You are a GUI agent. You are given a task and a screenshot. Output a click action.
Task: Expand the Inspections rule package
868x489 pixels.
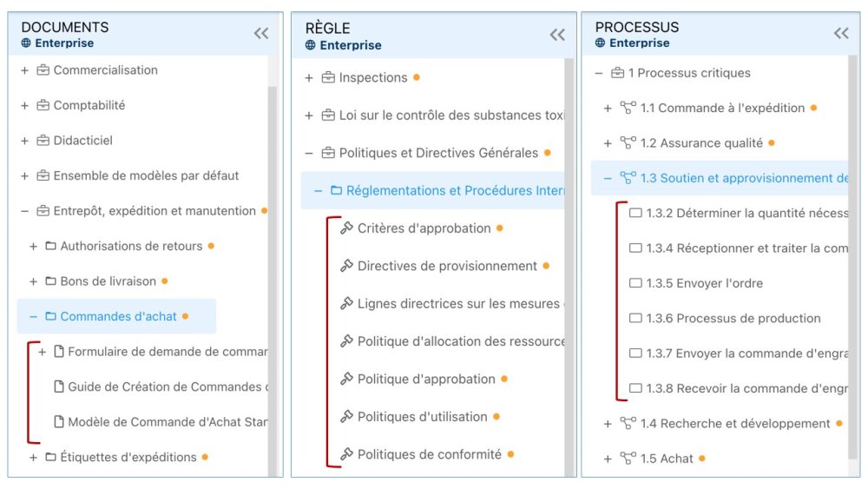(309, 78)
